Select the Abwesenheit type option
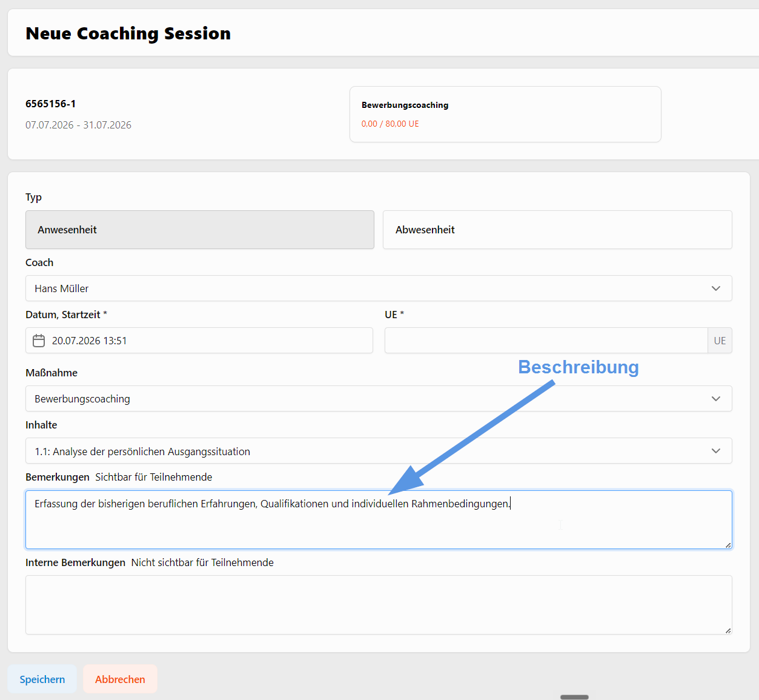Screen dimensions: 759x700 point(557,230)
